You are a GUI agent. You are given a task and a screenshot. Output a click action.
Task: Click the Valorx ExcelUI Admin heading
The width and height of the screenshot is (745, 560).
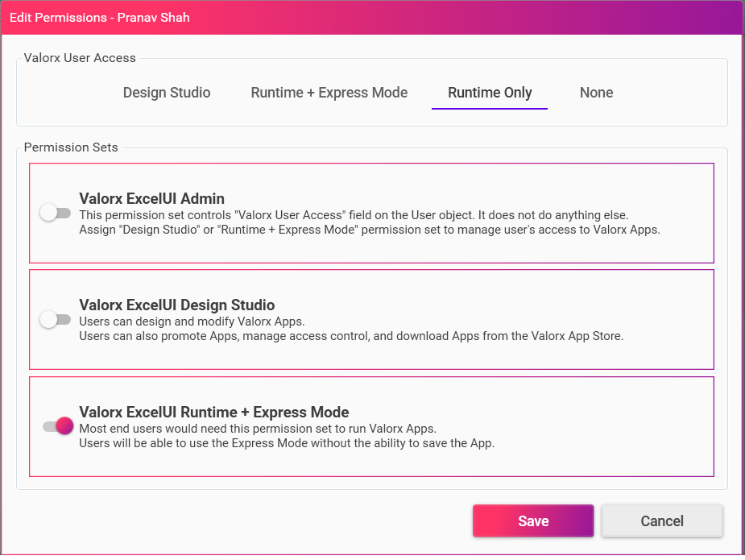tap(151, 199)
